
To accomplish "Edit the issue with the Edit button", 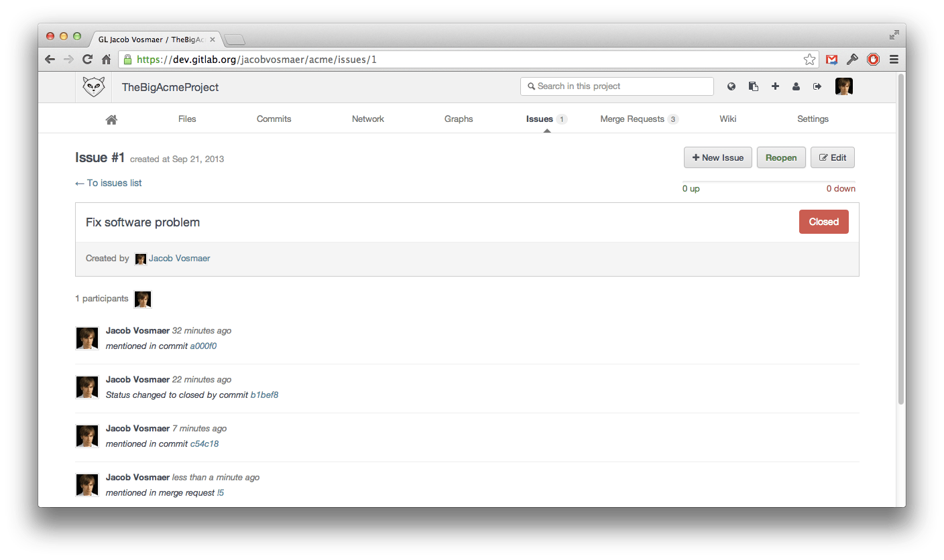I will tap(833, 157).
